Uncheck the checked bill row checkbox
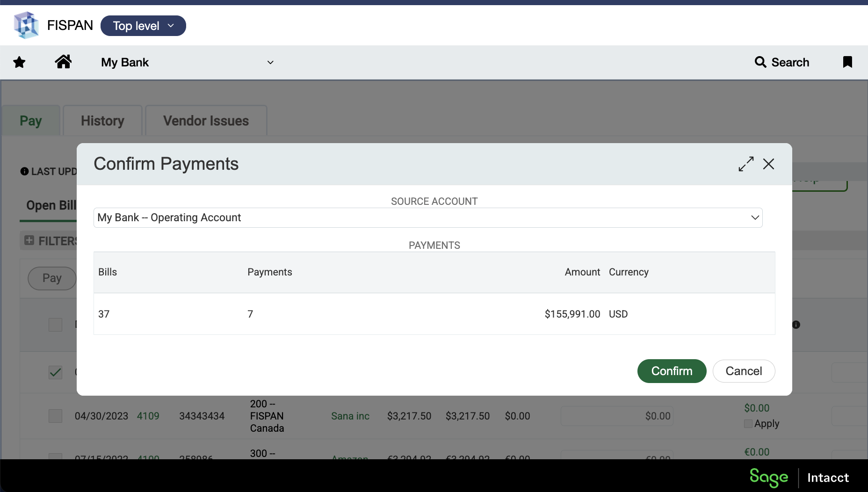The image size is (868, 492). point(55,372)
